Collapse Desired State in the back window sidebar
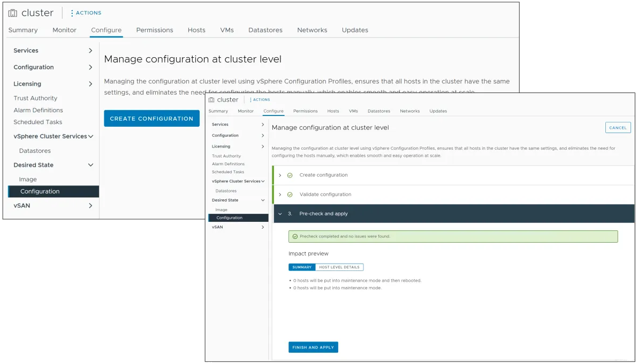This screenshot has width=638, height=364. [x=91, y=165]
